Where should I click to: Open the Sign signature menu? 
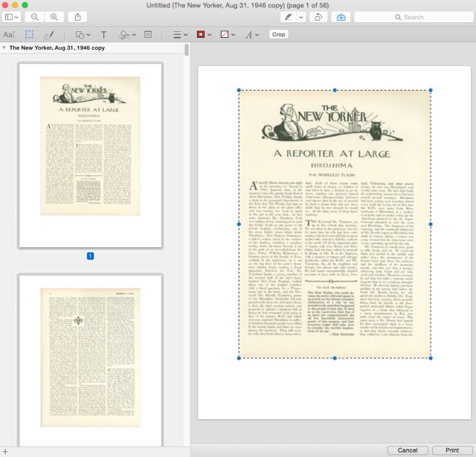(127, 35)
